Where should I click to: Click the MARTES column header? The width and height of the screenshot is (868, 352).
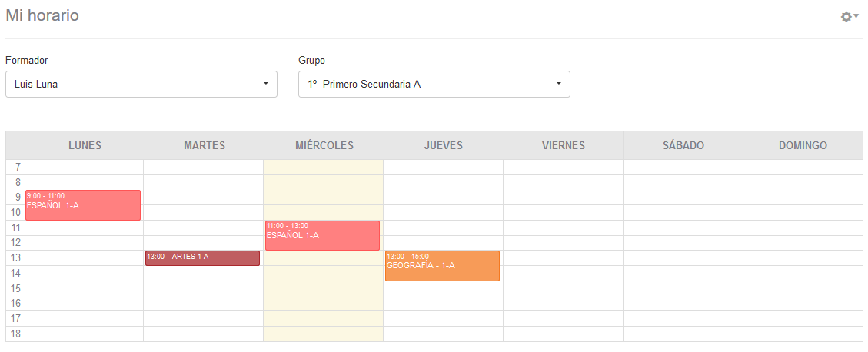coord(205,145)
